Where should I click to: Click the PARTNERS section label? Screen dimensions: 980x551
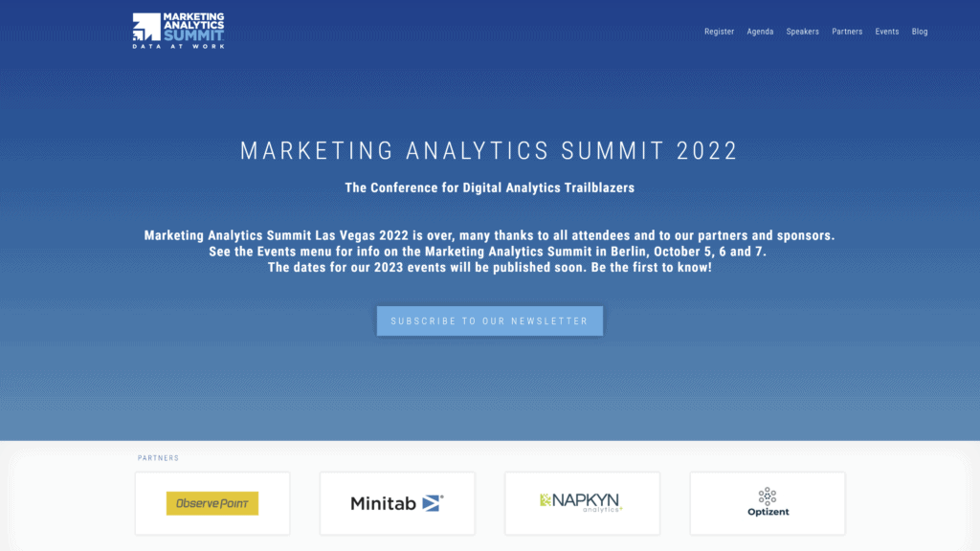[158, 458]
